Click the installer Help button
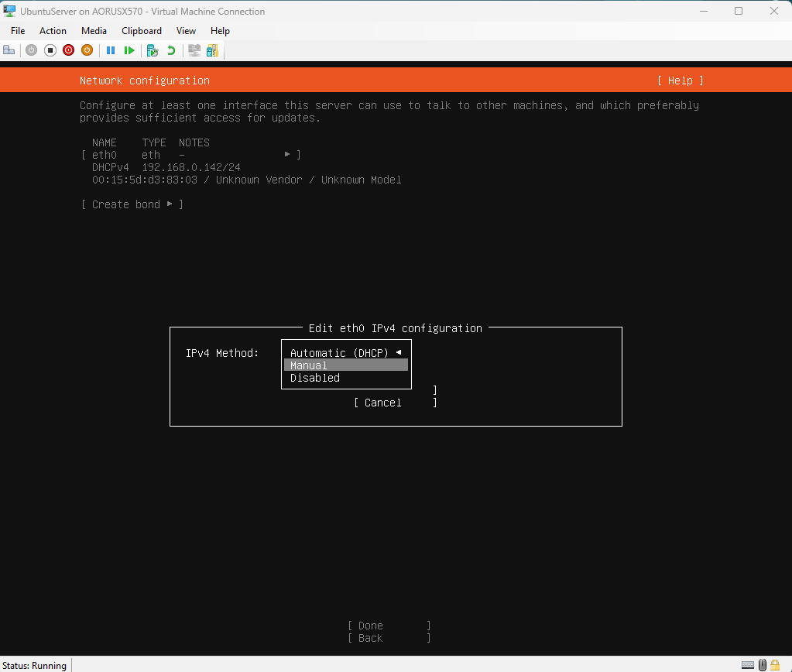Image resolution: width=792 pixels, height=672 pixels. tap(681, 81)
